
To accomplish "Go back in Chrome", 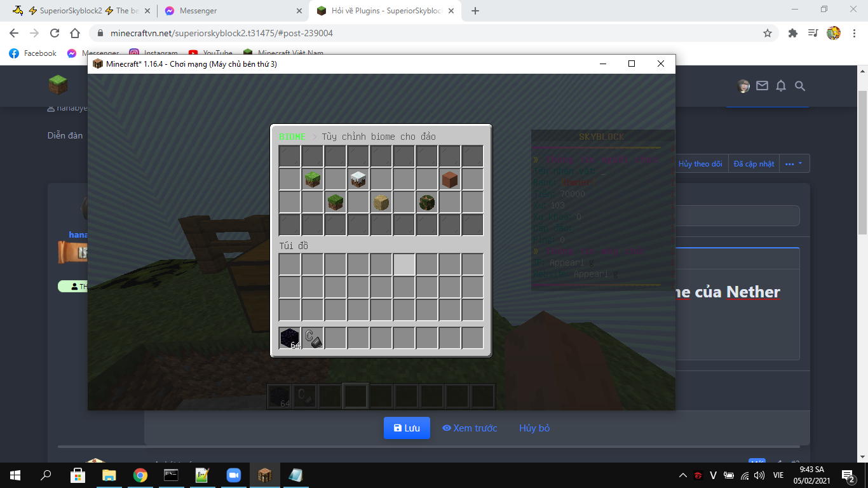I will click(14, 33).
